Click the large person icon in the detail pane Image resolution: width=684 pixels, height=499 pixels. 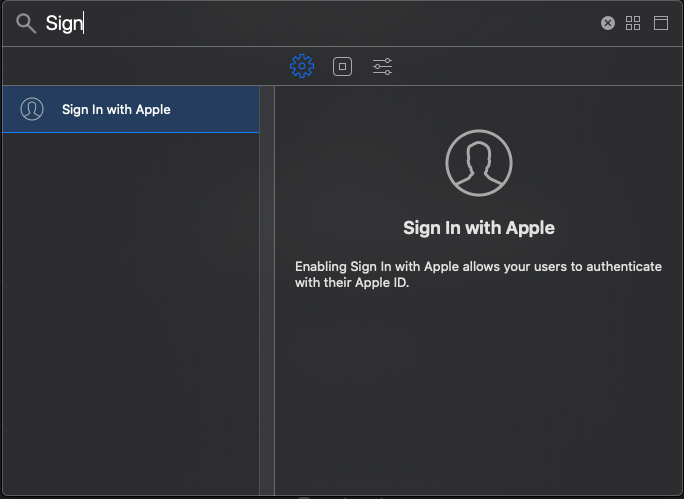click(479, 163)
